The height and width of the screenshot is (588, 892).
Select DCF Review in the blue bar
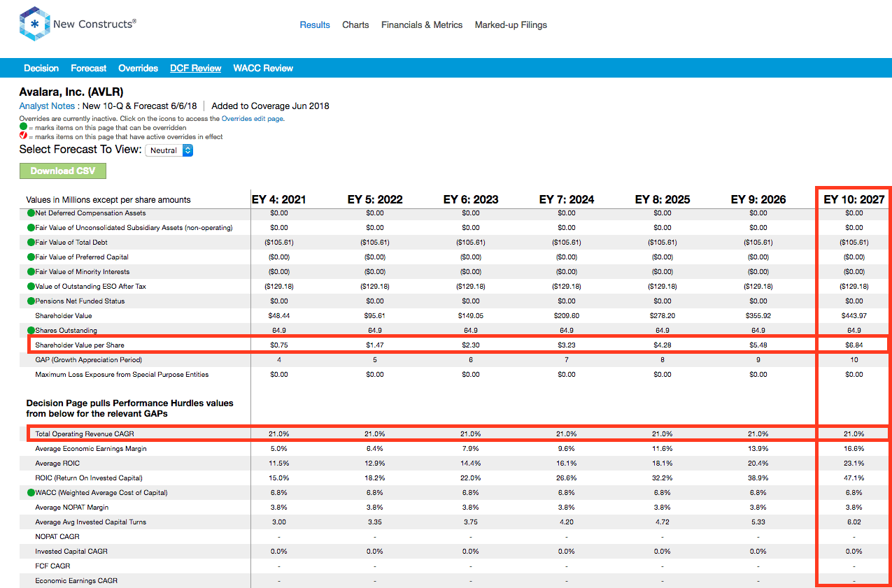pyautogui.click(x=195, y=68)
